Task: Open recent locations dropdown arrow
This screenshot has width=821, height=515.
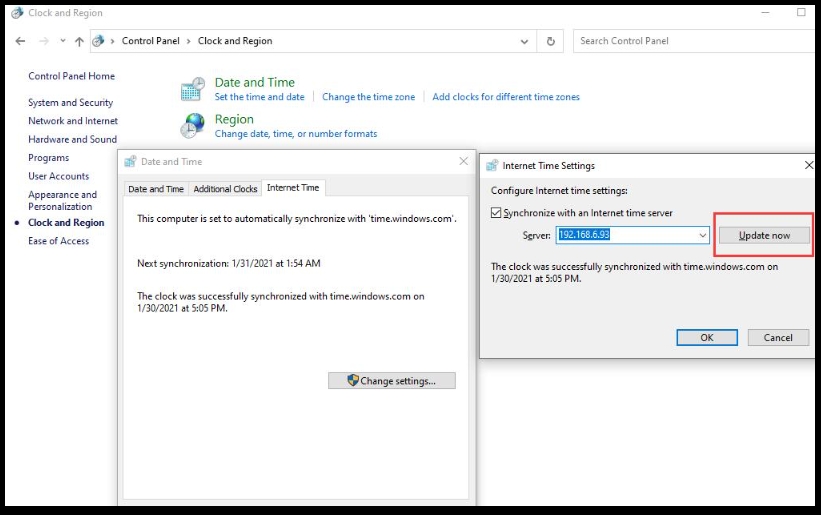Action: click(62, 41)
